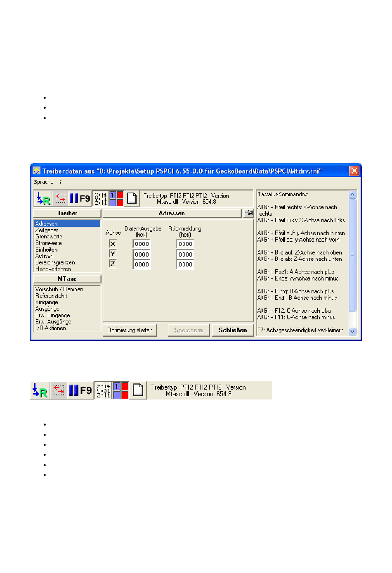
Task: Click the blank page icon in the standalone toolbar strip below the dialog
Action: (138, 390)
